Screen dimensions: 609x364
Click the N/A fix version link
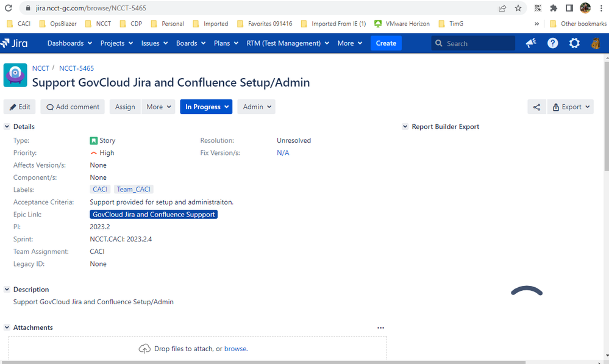283,152
